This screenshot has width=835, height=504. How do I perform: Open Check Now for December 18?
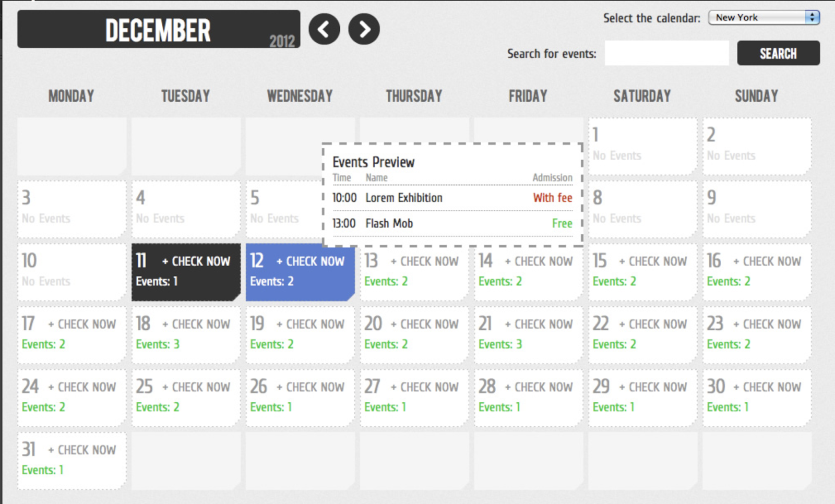[196, 325]
